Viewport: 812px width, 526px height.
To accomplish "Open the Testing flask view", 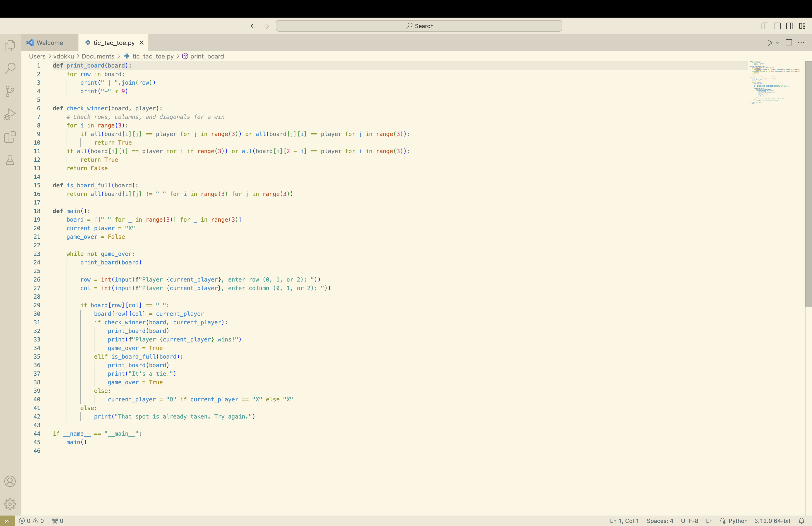I will pos(10,160).
